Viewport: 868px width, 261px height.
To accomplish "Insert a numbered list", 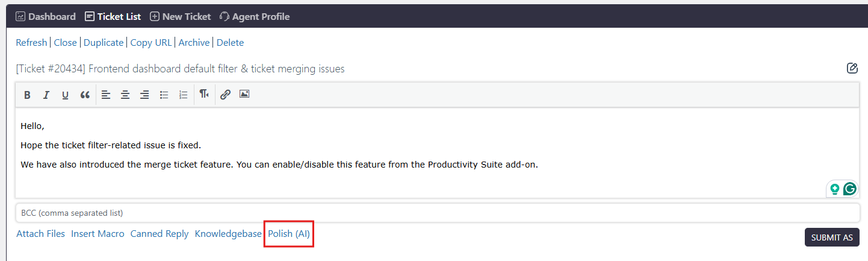I will [184, 95].
